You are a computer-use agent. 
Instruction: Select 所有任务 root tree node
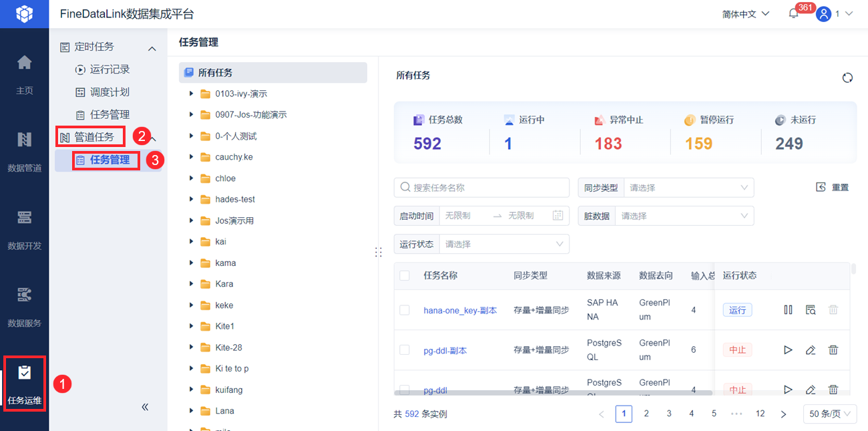[x=273, y=72]
